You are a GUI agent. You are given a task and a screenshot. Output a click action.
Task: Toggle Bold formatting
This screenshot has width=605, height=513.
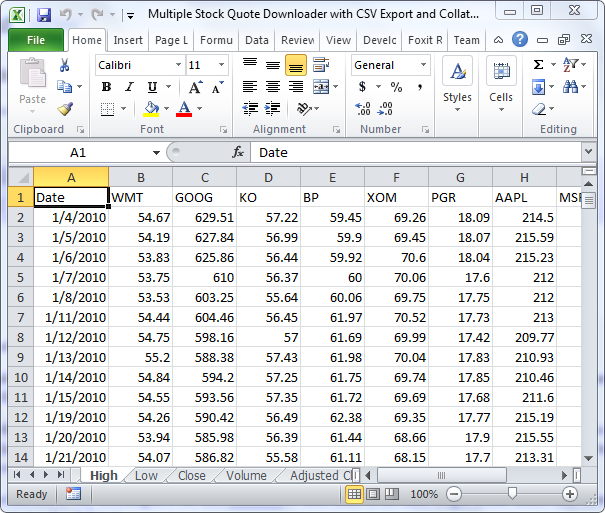106,87
